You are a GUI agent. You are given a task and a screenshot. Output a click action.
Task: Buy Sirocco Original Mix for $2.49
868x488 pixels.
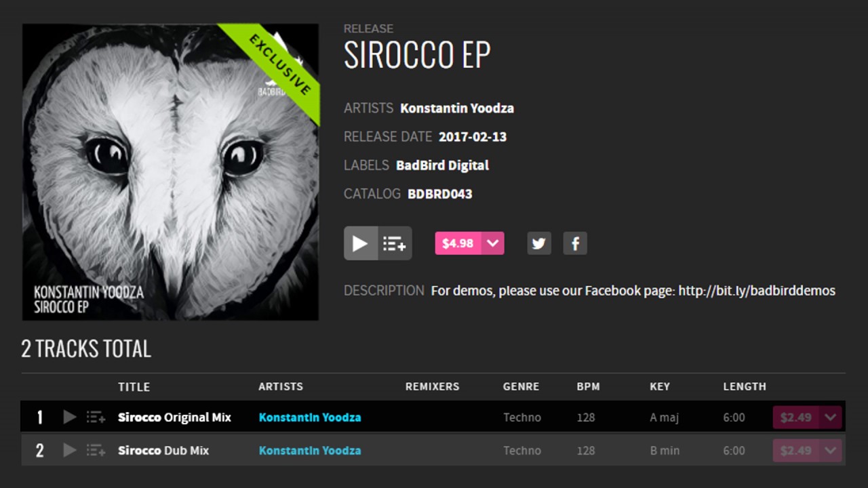click(796, 418)
